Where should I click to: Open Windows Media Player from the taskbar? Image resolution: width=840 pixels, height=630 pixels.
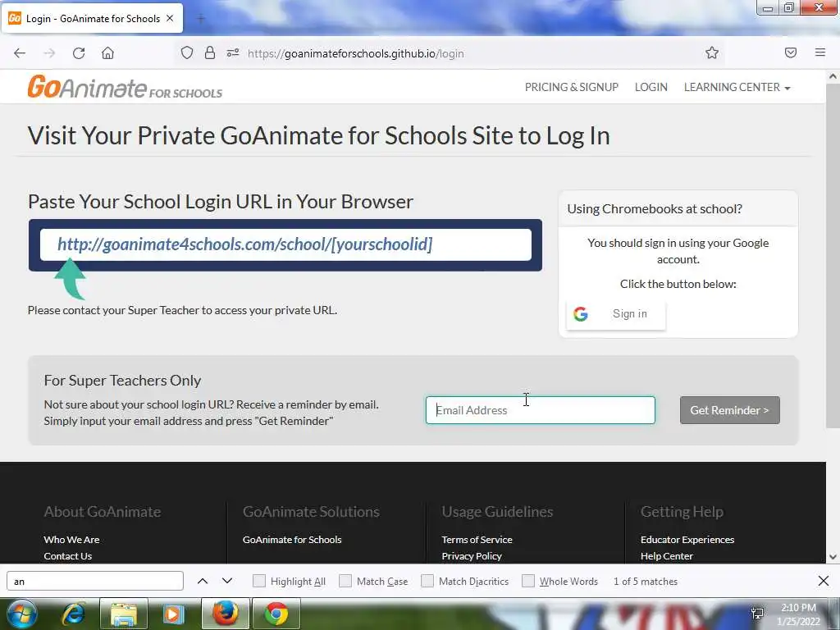(x=173, y=614)
